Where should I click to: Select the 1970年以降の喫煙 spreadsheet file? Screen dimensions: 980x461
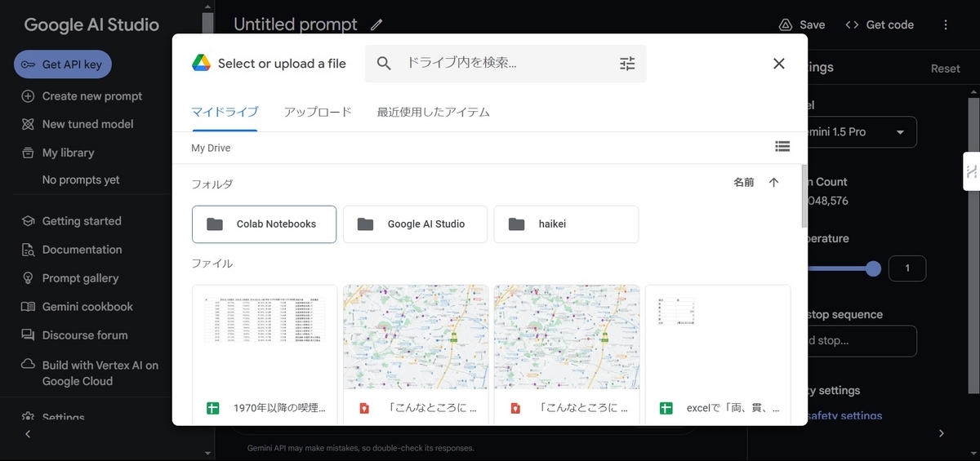pyautogui.click(x=264, y=354)
